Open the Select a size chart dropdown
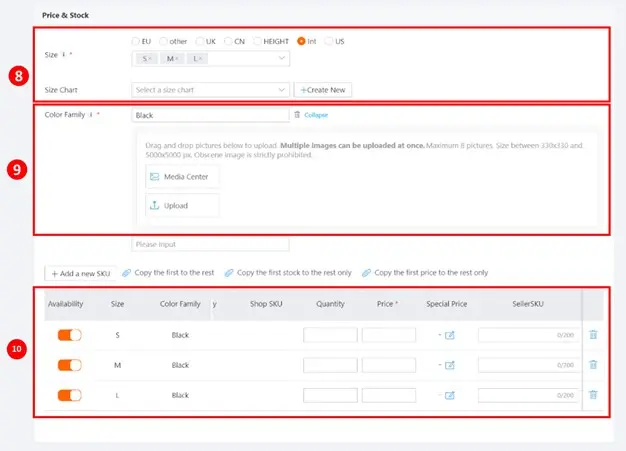626x451 pixels. 210,90
